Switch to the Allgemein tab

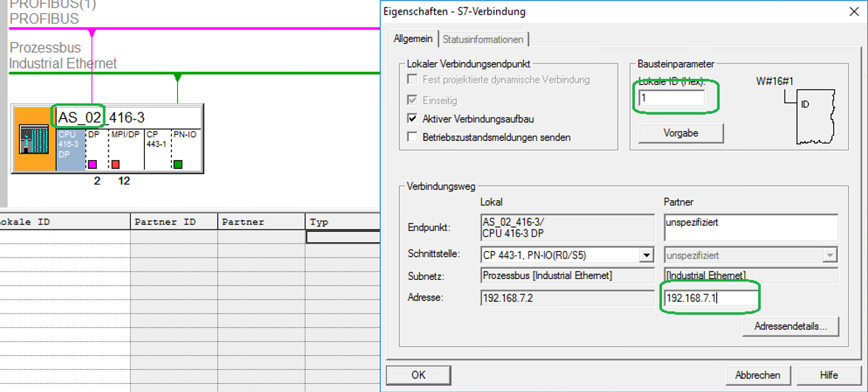tap(413, 38)
